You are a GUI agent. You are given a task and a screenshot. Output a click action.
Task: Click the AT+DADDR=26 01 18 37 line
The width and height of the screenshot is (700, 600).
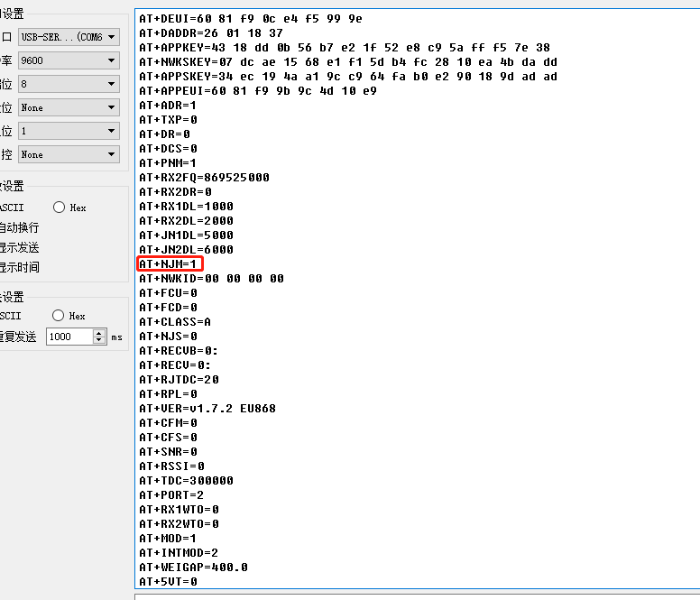(x=211, y=33)
